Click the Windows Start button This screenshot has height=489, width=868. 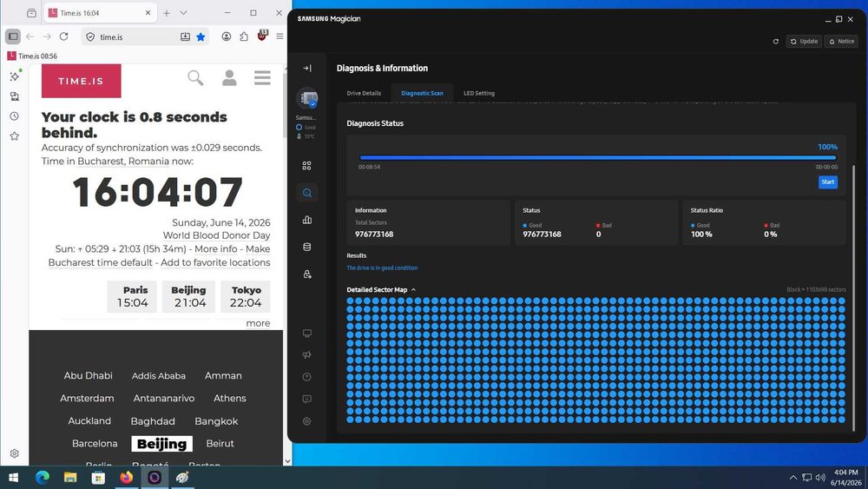(x=14, y=478)
